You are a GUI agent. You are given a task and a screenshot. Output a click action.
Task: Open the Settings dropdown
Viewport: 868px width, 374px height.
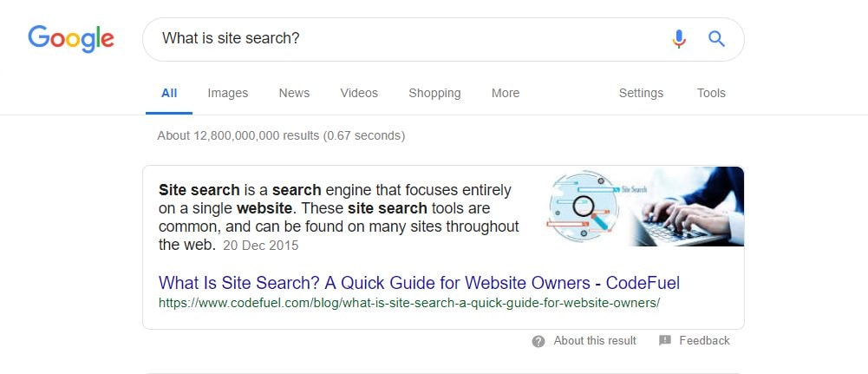pos(641,93)
